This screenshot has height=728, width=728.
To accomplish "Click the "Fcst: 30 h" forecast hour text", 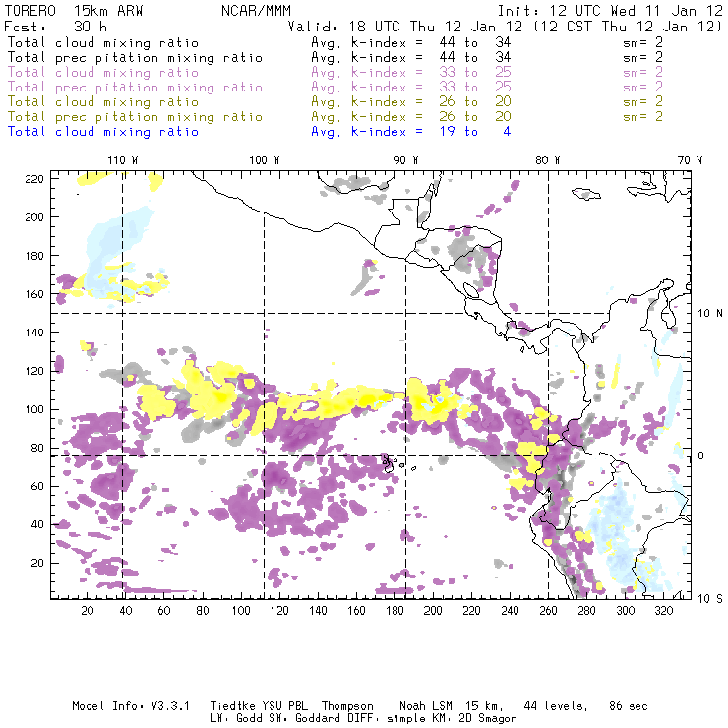I will (x=55, y=27).
